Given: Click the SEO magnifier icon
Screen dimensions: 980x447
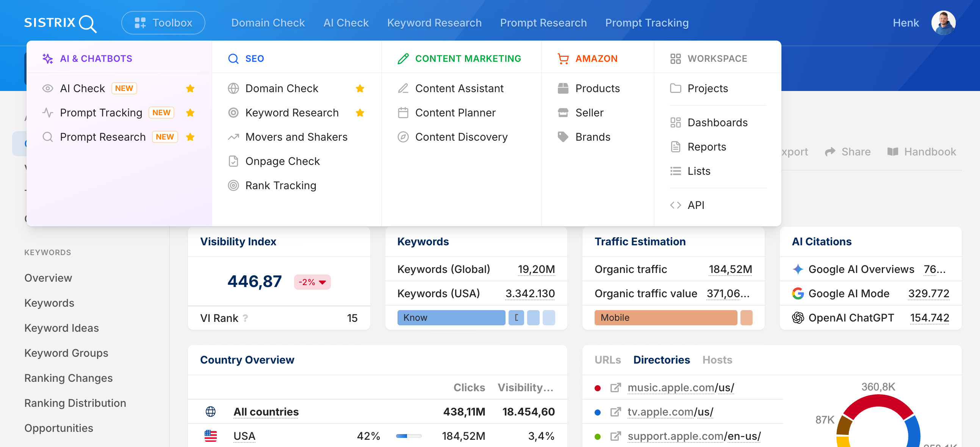Looking at the screenshot, I should pos(233,59).
